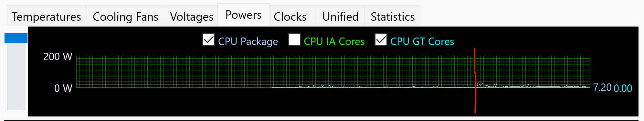Go to the Clocks tab
Viewport: 644px width, 121px height.
290,16
